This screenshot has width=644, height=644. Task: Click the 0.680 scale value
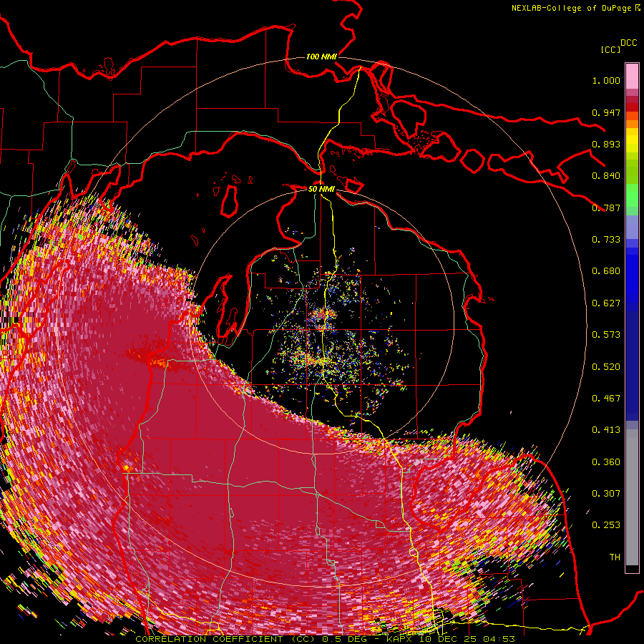click(x=606, y=271)
